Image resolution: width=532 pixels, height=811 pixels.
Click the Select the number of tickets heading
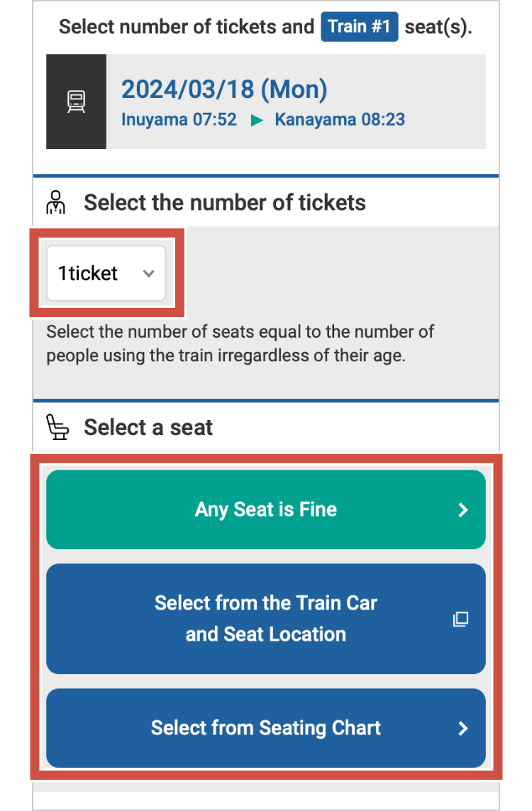click(x=225, y=203)
